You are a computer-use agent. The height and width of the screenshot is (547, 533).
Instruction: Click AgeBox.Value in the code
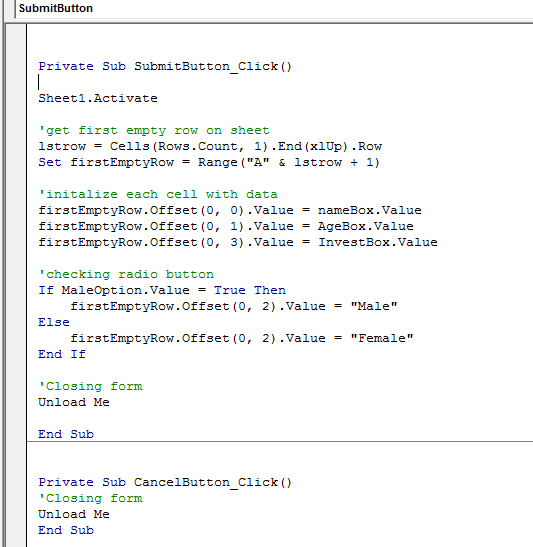[365, 226]
